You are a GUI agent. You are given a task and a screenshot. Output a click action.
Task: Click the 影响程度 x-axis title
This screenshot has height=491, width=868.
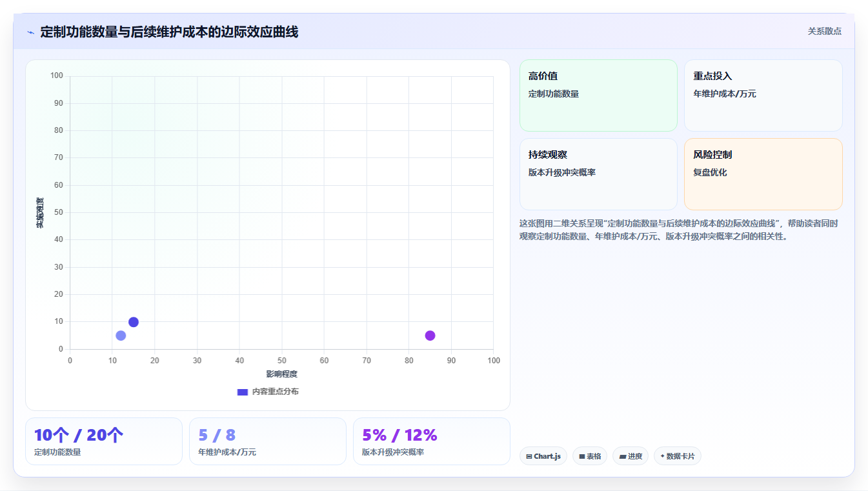pos(282,374)
